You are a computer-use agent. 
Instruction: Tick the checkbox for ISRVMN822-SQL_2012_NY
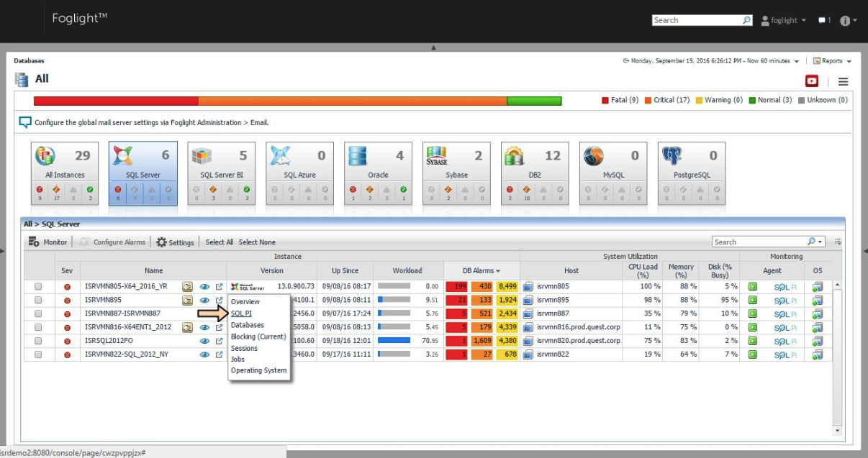click(38, 354)
